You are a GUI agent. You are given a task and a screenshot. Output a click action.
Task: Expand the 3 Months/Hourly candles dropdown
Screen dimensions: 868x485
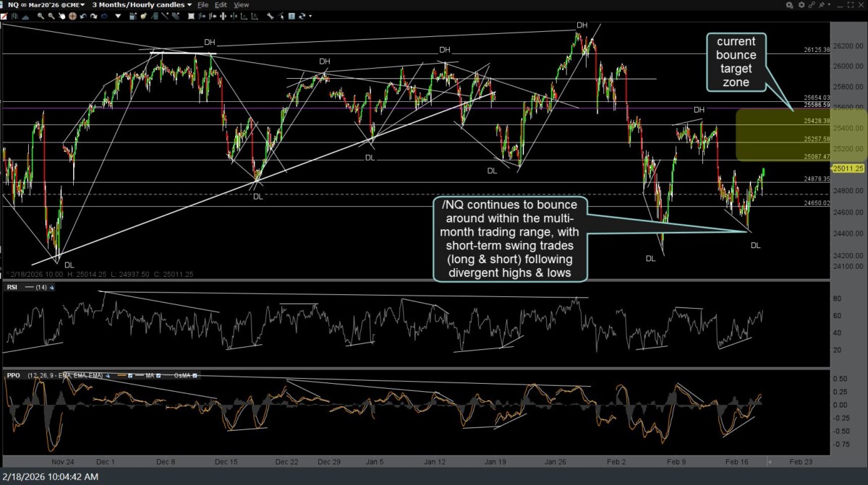[x=142, y=4]
